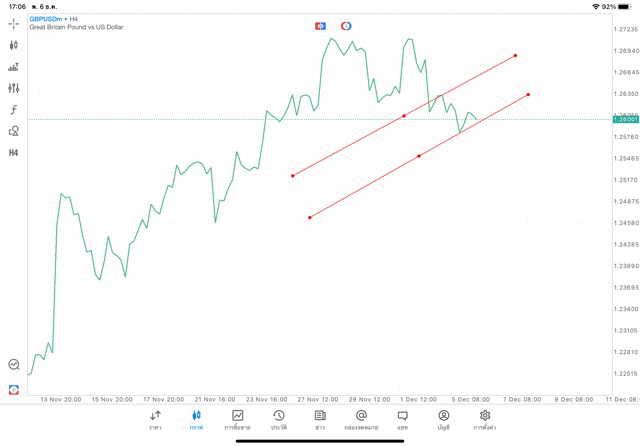The image size is (640, 447).
Task: Switch to the การซื้อขาย (Trade) tab
Action: (x=237, y=420)
